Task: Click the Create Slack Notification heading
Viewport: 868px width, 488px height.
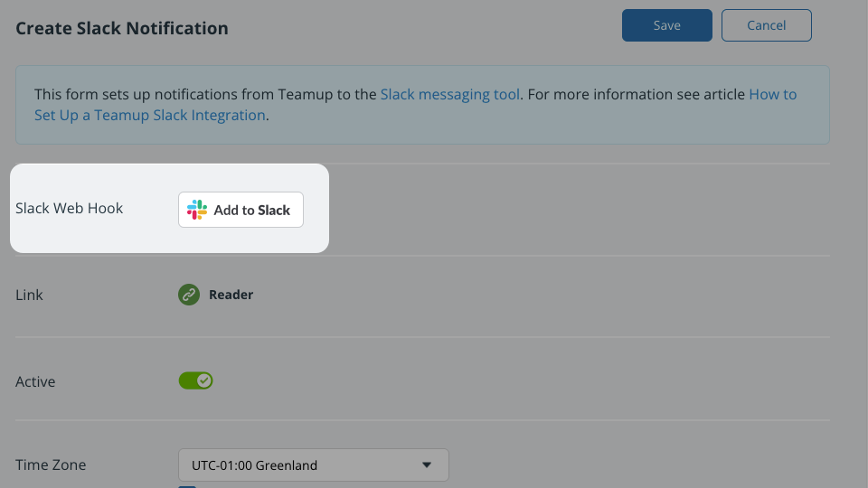Action: pyautogui.click(x=122, y=28)
